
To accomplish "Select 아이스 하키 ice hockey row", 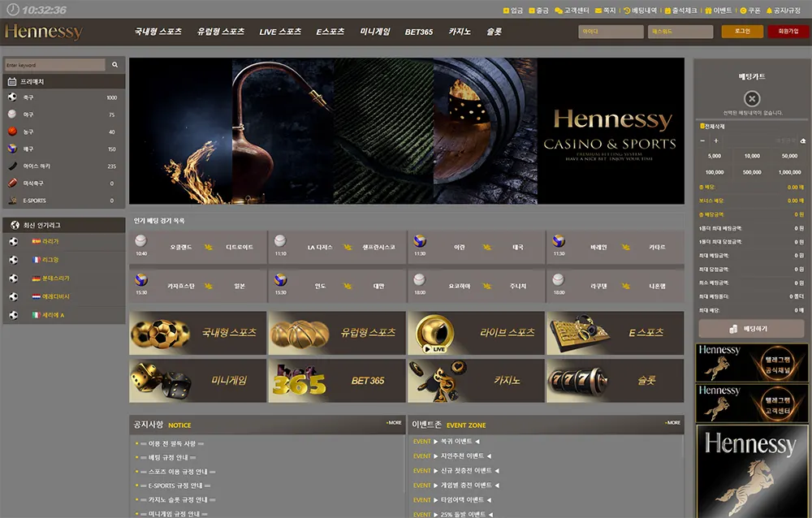I will click(x=63, y=166).
